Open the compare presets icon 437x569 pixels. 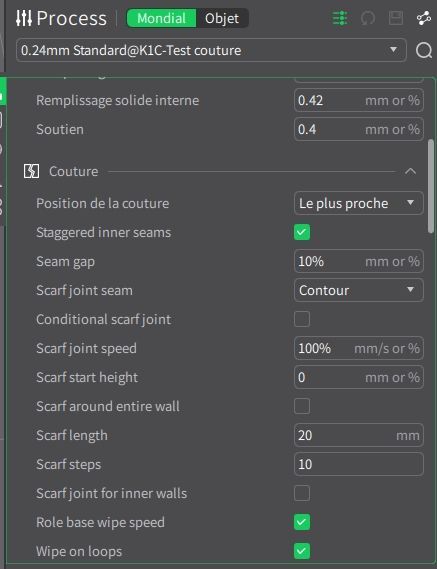(x=424, y=18)
